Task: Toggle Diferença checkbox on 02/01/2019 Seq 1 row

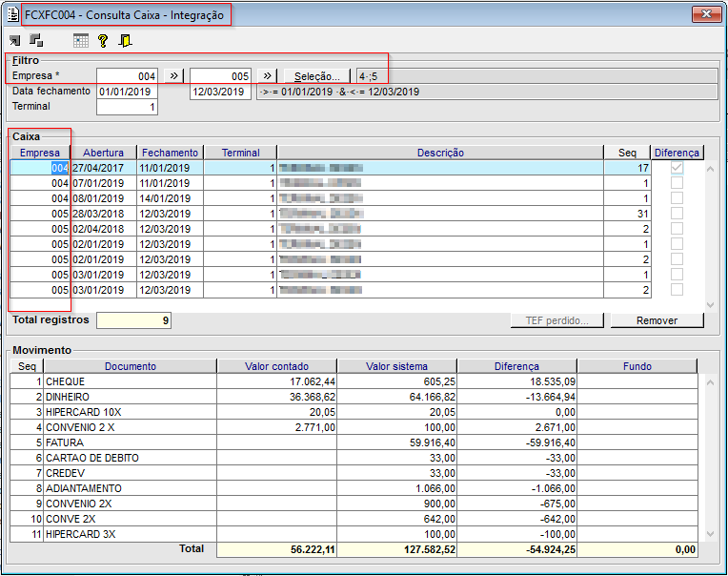Action: point(677,244)
